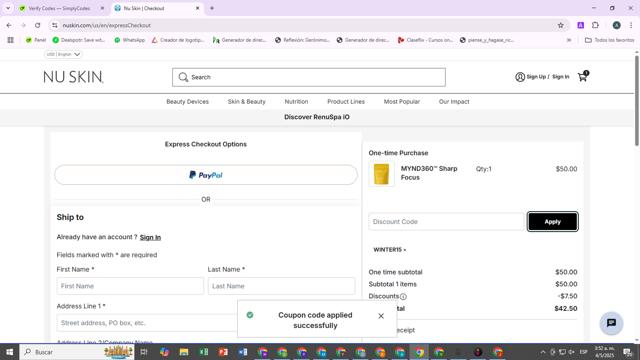Click the browser address bar URL

[x=107, y=25]
